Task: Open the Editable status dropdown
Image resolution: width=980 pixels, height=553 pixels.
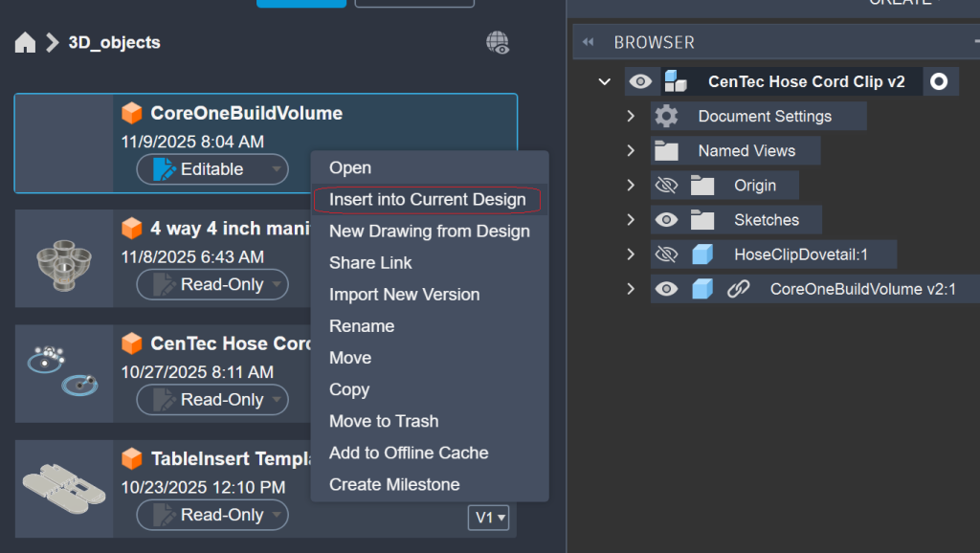Action: tap(276, 169)
